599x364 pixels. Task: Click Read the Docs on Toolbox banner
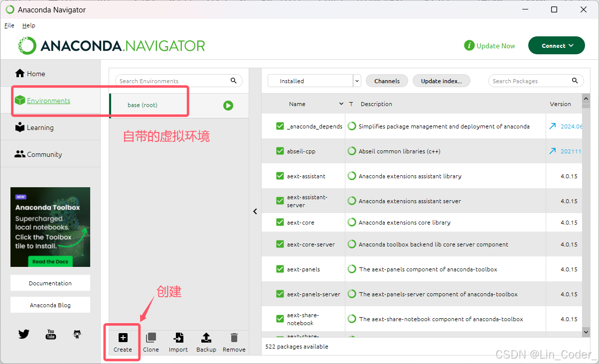(x=49, y=261)
